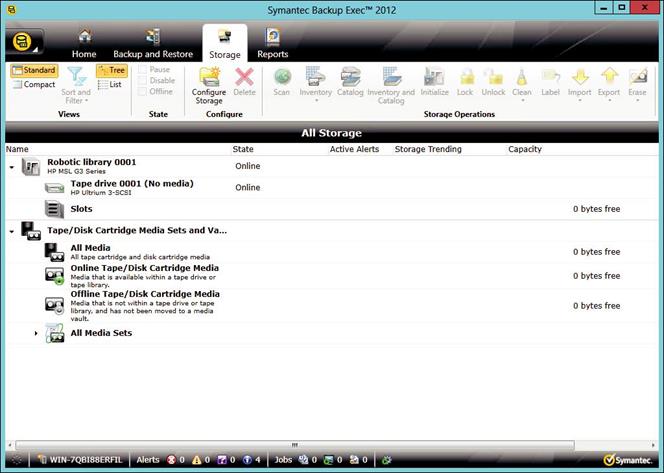Select Offline Tape/Disk Cartridge Media

pyautogui.click(x=332, y=306)
